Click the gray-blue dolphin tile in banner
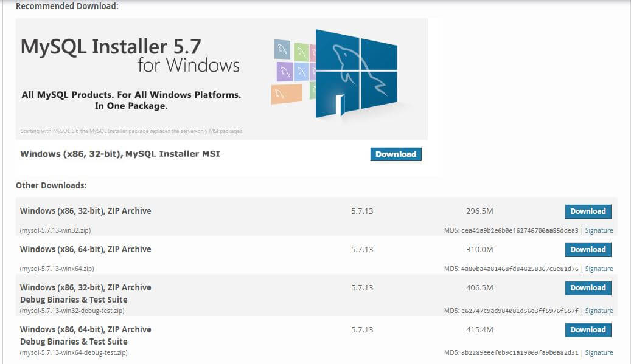This screenshot has width=631, height=364. point(282,49)
